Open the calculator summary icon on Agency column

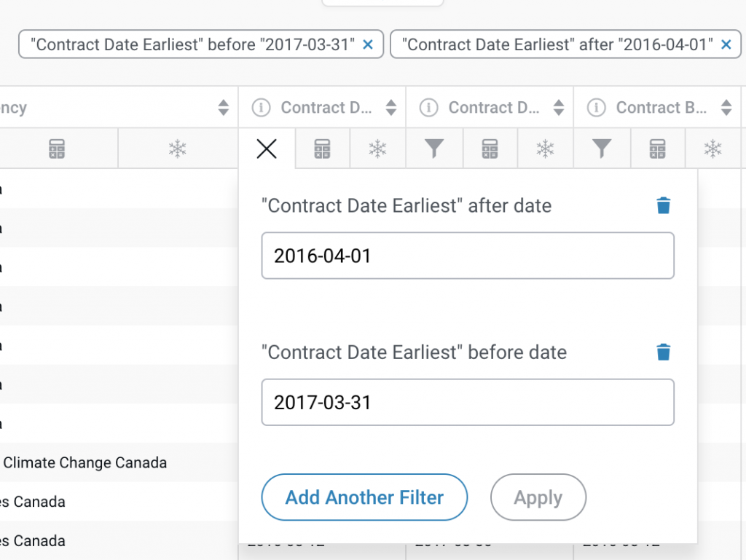point(58,149)
